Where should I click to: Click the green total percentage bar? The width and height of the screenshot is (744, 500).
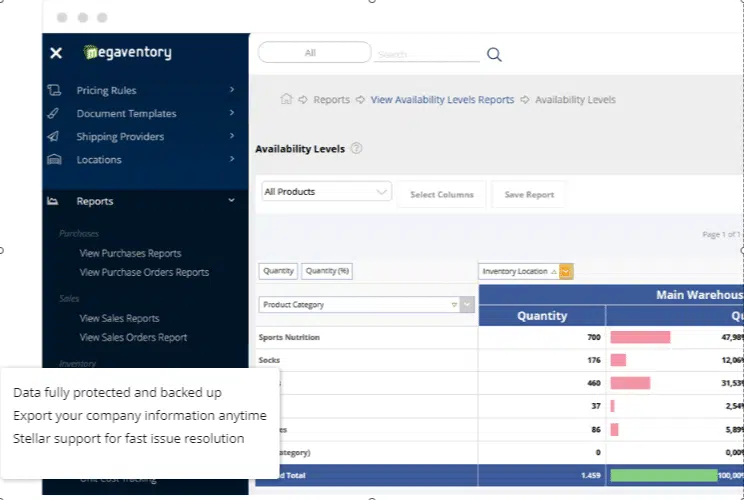[x=664, y=475]
